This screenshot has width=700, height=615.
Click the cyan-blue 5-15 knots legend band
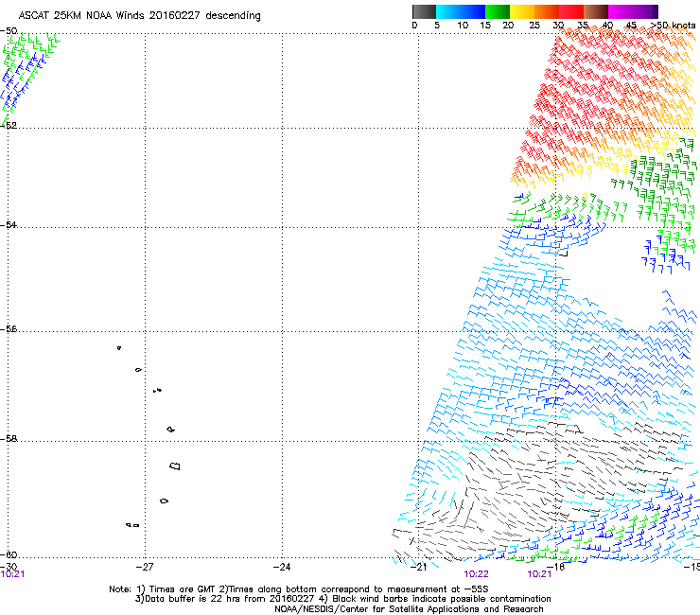pyautogui.click(x=461, y=11)
